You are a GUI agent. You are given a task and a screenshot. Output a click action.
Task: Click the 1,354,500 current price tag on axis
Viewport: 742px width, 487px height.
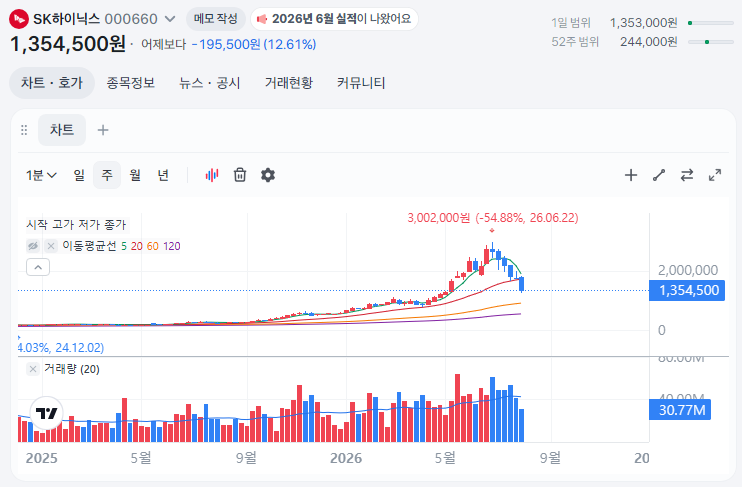click(x=687, y=290)
